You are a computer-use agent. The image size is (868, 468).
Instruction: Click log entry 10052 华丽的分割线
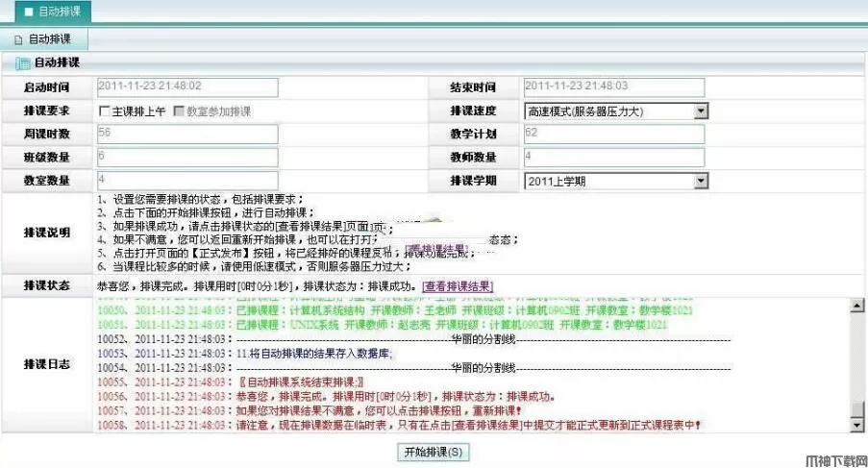(414, 339)
